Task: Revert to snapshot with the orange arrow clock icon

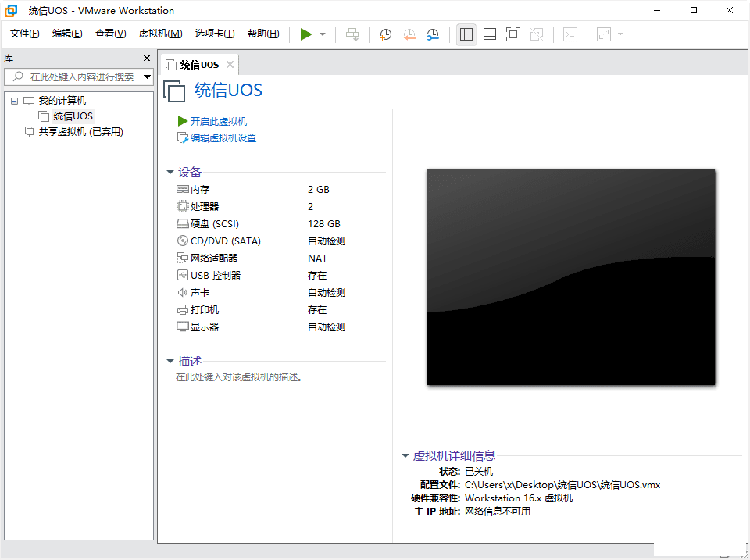Action: 409,34
